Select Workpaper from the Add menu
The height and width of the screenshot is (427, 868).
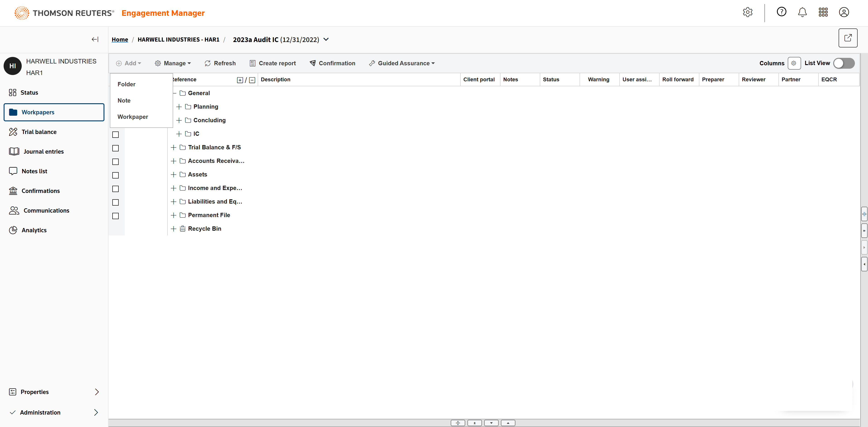[x=133, y=117]
